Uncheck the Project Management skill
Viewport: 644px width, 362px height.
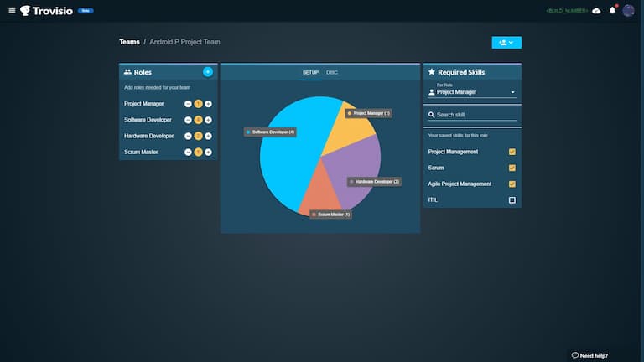click(512, 152)
